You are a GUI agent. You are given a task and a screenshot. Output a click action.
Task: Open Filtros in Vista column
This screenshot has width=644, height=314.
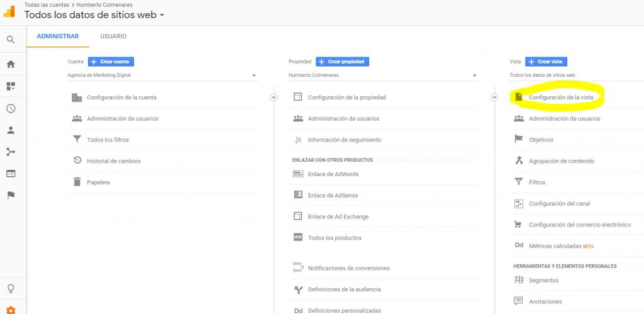[537, 182]
